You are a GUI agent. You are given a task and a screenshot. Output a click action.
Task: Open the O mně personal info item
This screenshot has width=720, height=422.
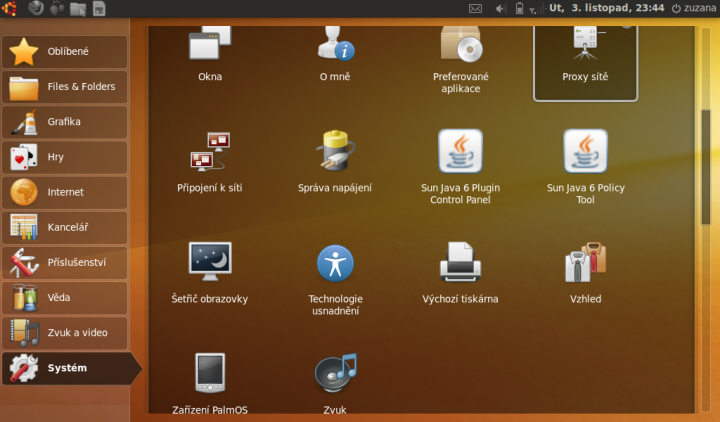335,54
